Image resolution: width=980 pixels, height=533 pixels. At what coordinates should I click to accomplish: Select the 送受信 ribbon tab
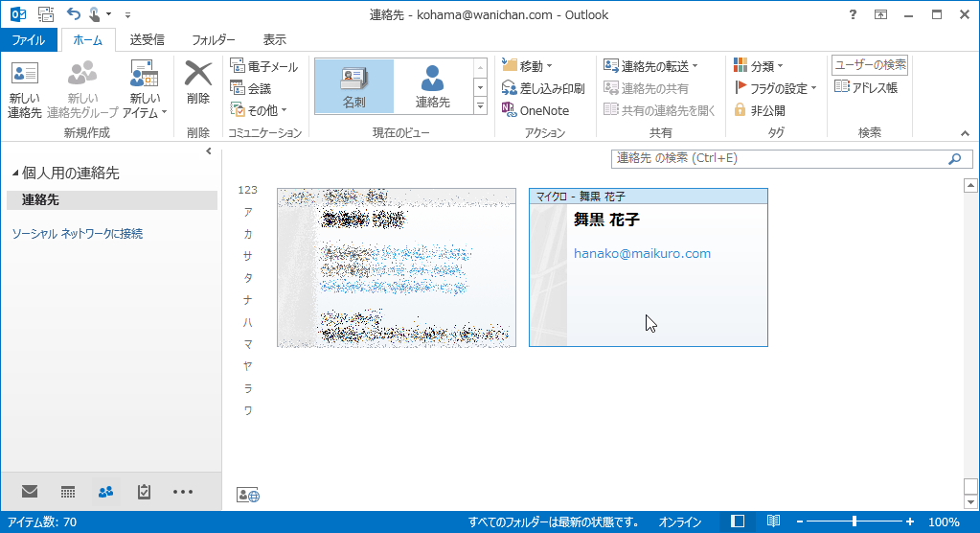pyautogui.click(x=147, y=39)
